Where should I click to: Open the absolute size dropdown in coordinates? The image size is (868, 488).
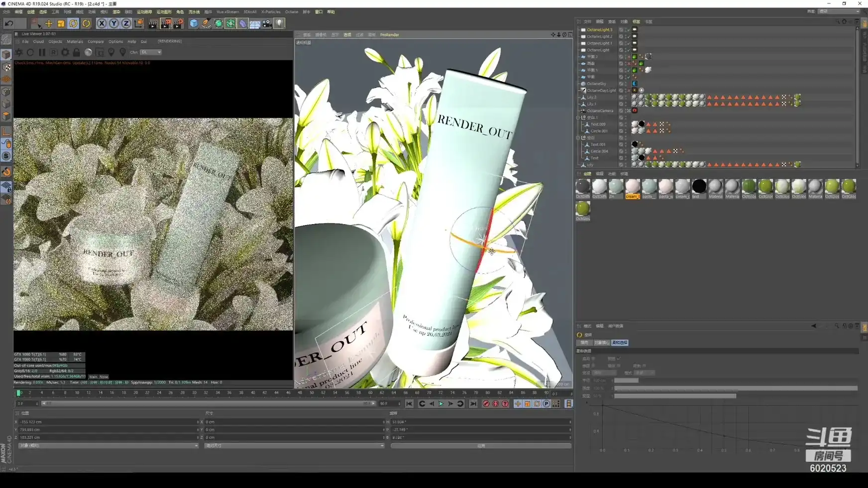[294, 446]
